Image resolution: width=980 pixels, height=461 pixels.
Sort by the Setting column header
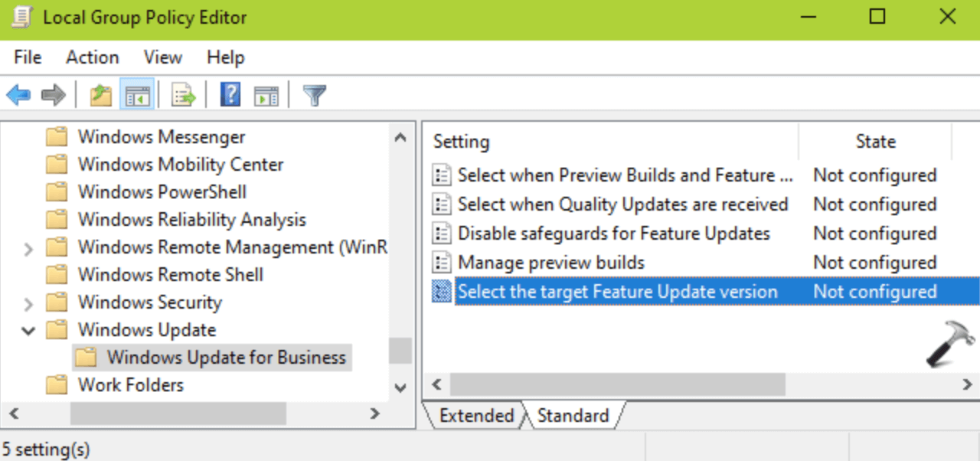point(461,142)
